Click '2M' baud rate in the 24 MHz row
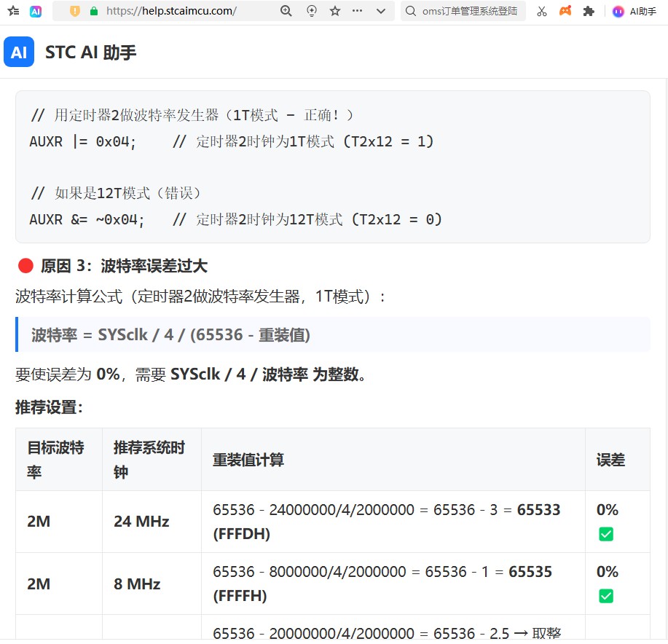This screenshot has width=668, height=644. pyautogui.click(x=39, y=522)
